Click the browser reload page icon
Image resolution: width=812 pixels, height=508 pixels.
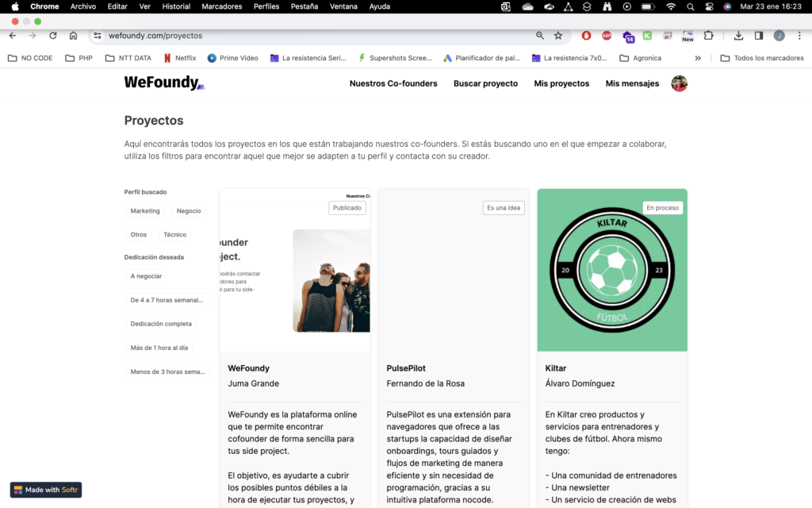(x=53, y=36)
